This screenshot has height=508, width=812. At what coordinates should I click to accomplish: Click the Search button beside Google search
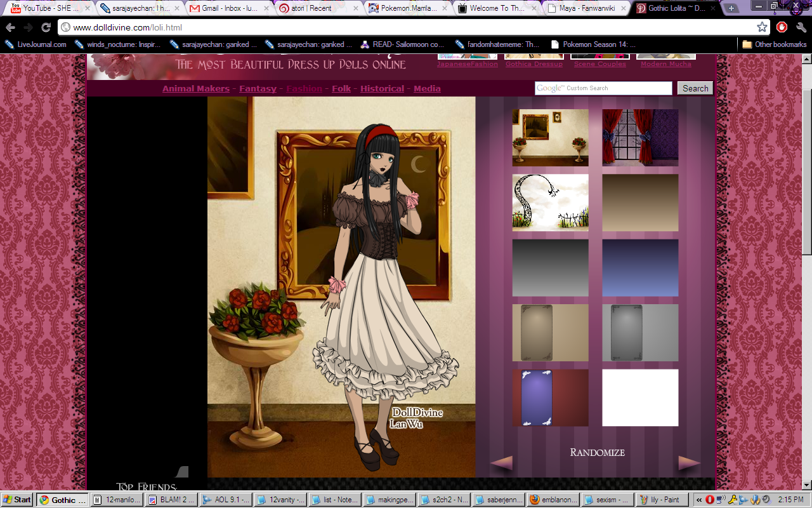coord(695,88)
